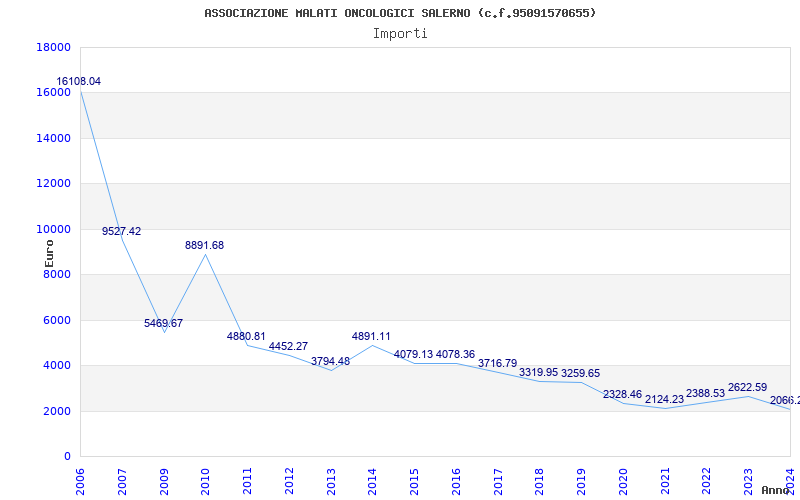The height and width of the screenshot is (500, 800).
Task: Click the y-axis tick label 16000
Action: pyautogui.click(x=54, y=92)
